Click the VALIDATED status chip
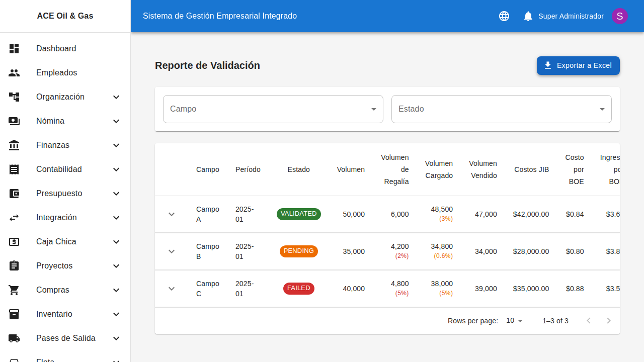 tap(299, 214)
